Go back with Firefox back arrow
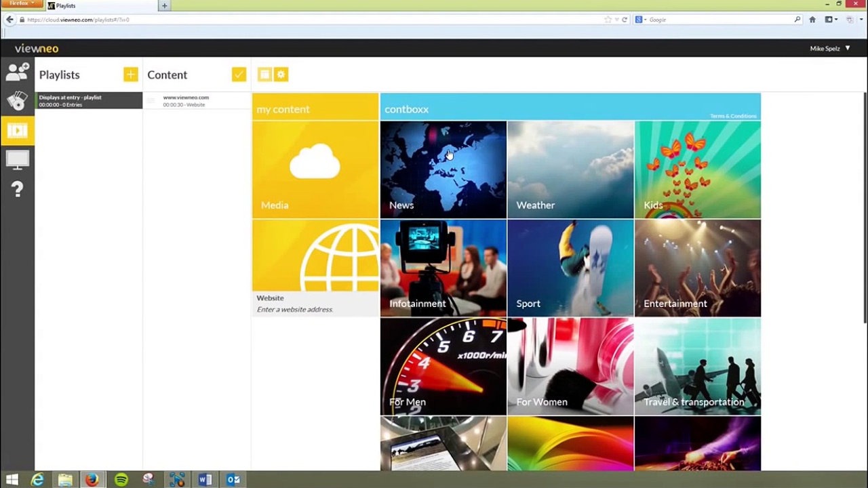The height and width of the screenshot is (488, 868). (x=9, y=20)
